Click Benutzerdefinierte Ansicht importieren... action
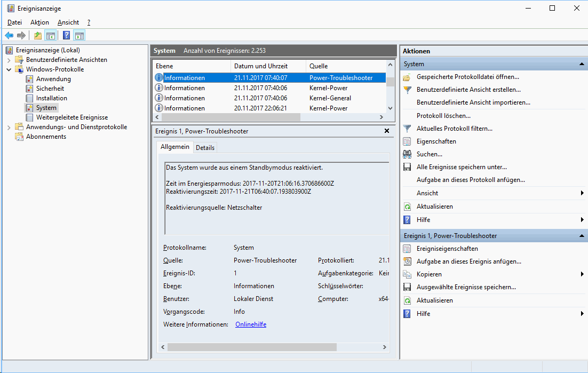 point(473,102)
